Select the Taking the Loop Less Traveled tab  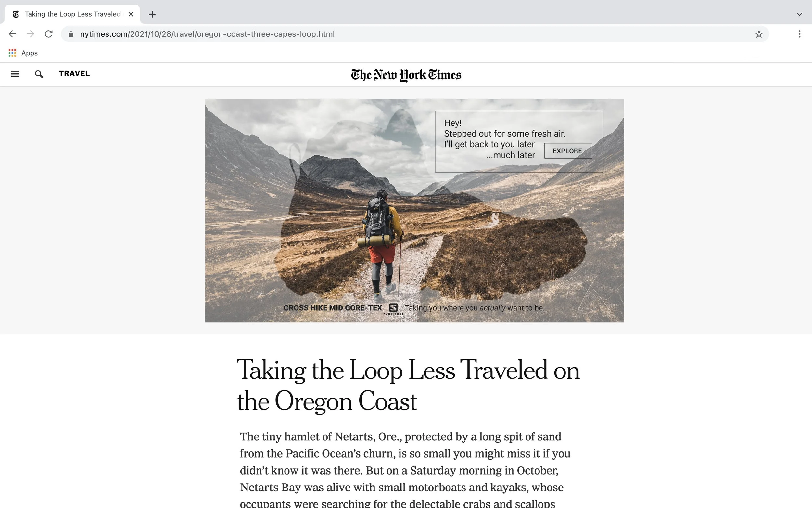72,14
